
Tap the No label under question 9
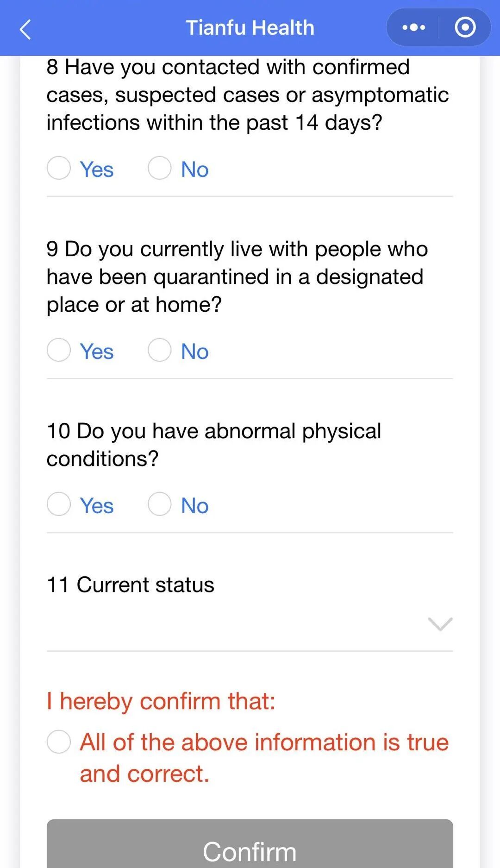click(194, 352)
